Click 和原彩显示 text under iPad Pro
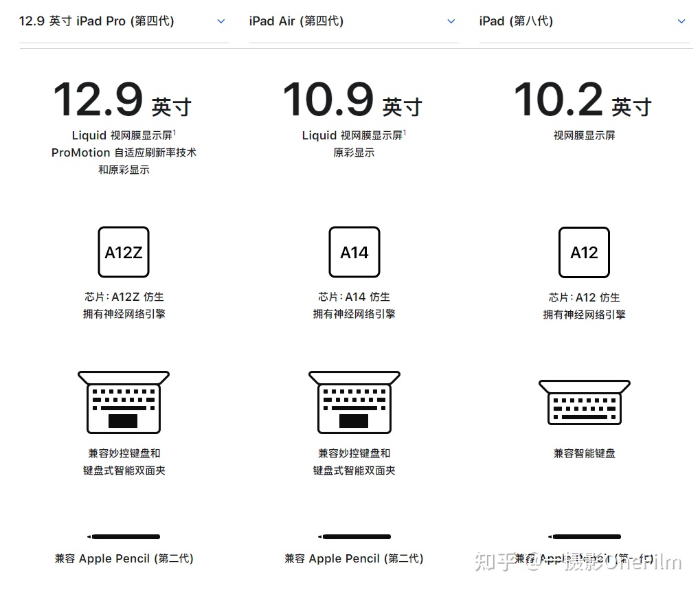 point(124,170)
